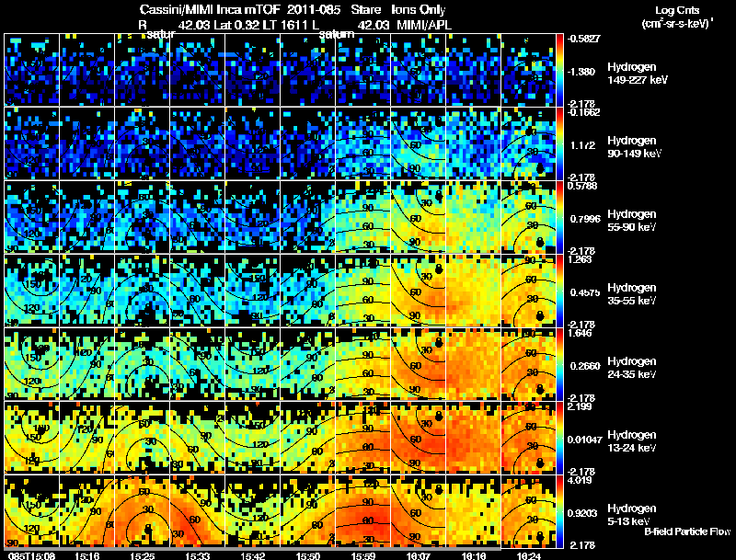Open the 149-227 keV panel at 15:33
Image resolution: width=736 pixels, height=560 pixels.
tap(197, 70)
